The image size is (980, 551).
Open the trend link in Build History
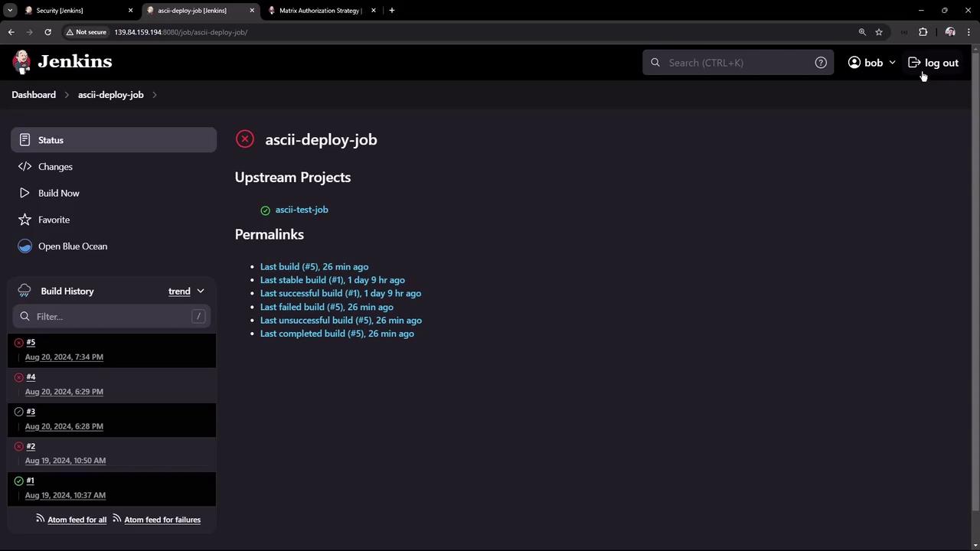(179, 292)
